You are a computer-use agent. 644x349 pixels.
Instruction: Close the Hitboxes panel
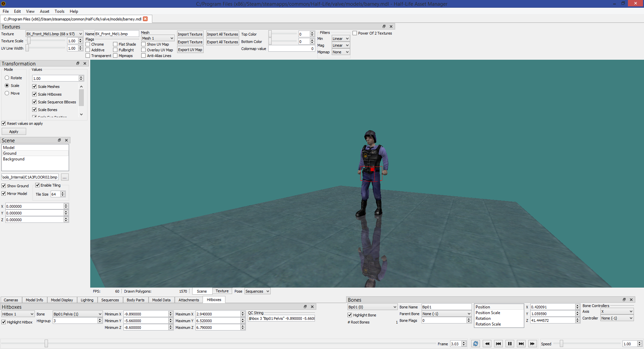pos(312,306)
